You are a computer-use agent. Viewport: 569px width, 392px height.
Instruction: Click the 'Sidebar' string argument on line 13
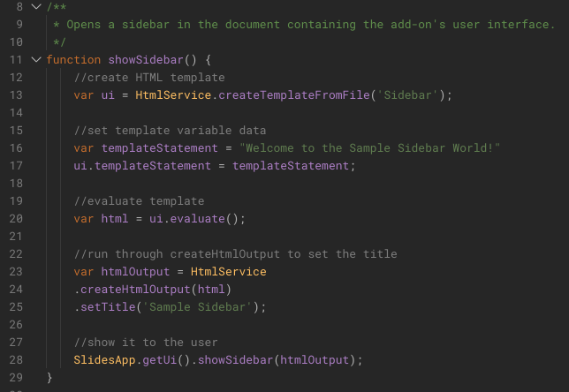point(408,95)
